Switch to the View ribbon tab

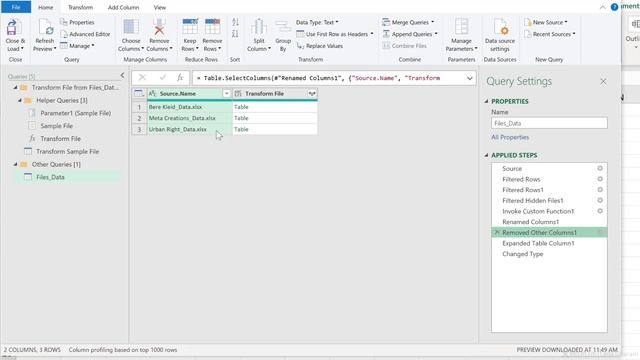pyautogui.click(x=160, y=7)
